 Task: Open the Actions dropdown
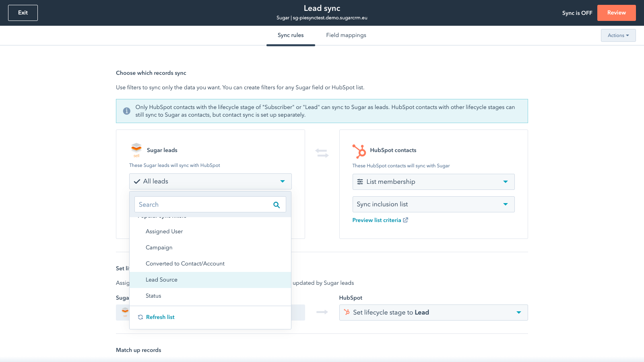618,35
